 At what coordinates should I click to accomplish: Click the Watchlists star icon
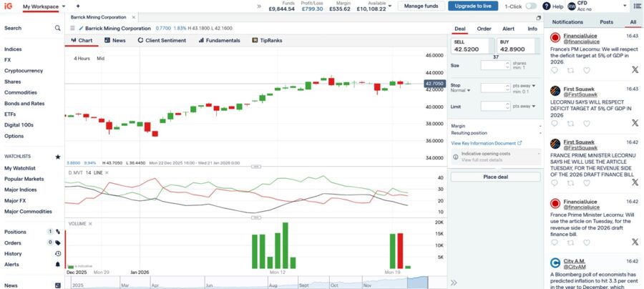57,157
